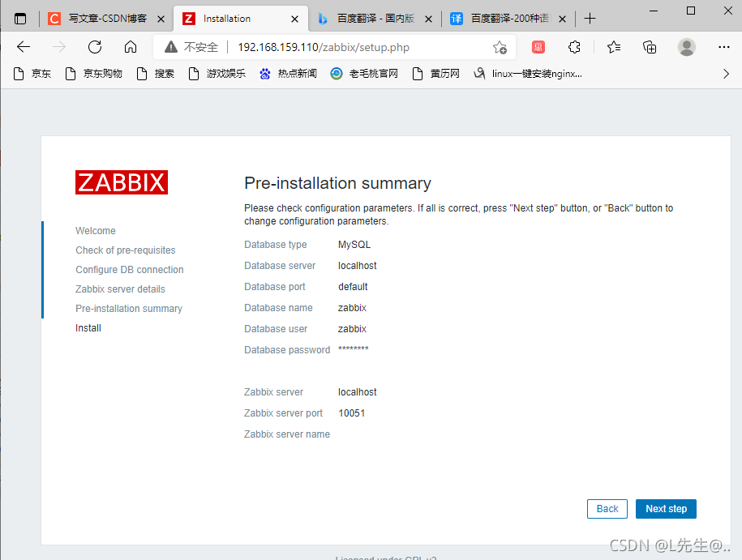The height and width of the screenshot is (560, 742).
Task: Close the CSDN blog tab
Action: click(161, 19)
